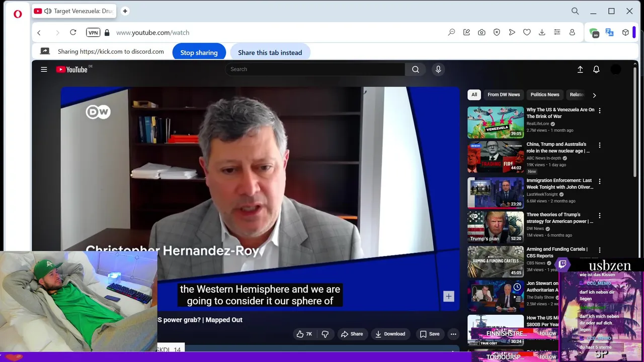This screenshot has width=644, height=362.
Task: Search tabs with the titlebar magnifier
Action: pos(575,11)
